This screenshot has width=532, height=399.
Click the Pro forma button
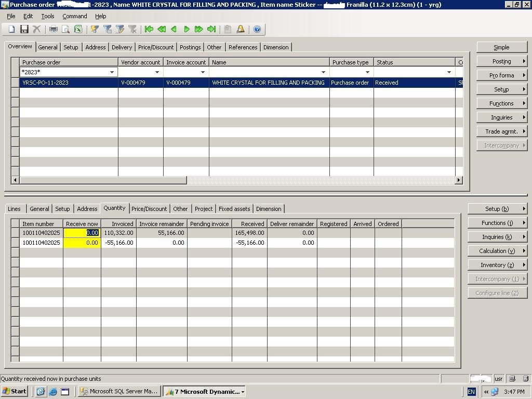click(502, 75)
